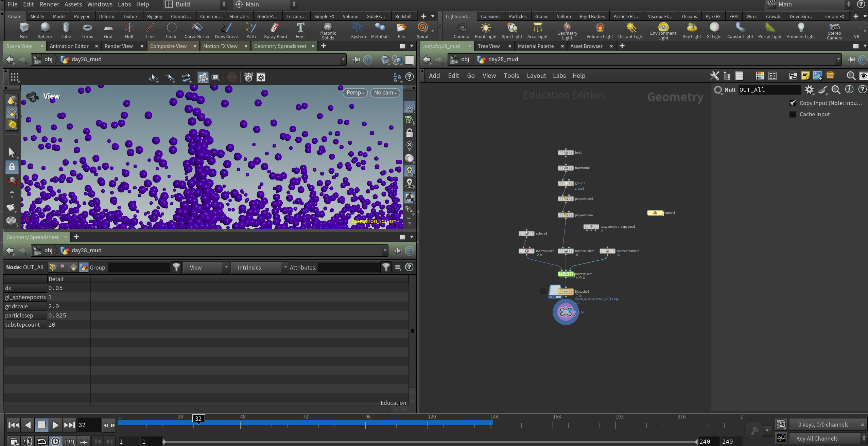Viewport: 868px width, 446px height.
Task: Add an Environment Light
Action: (663, 31)
